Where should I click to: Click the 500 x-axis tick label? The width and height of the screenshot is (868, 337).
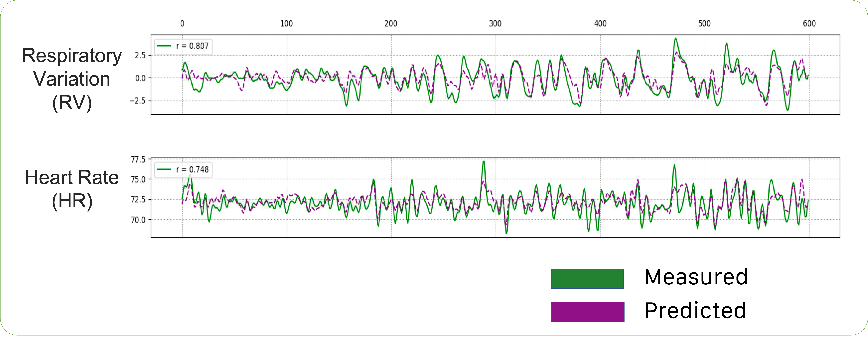(704, 24)
